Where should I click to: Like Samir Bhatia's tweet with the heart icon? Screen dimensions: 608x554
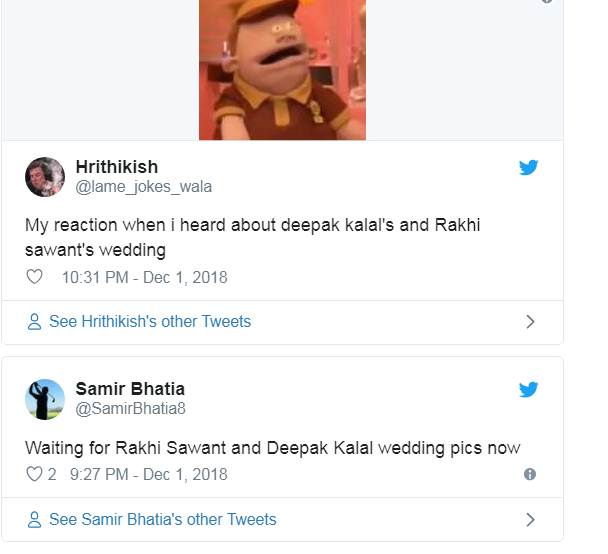[x=34, y=474]
